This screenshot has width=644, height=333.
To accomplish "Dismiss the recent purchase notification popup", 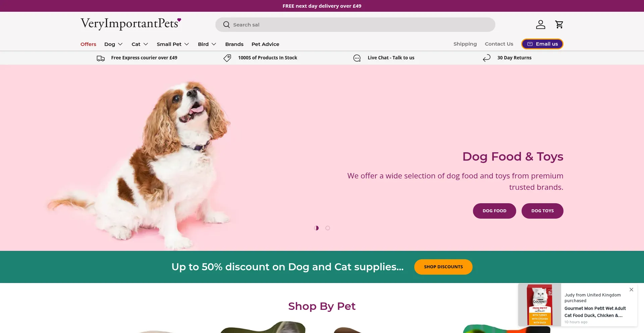I will [631, 289].
